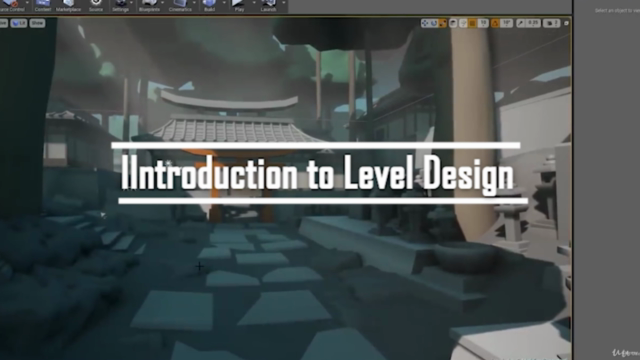
Task: Click the Source toolbar button
Action: tap(96, 5)
